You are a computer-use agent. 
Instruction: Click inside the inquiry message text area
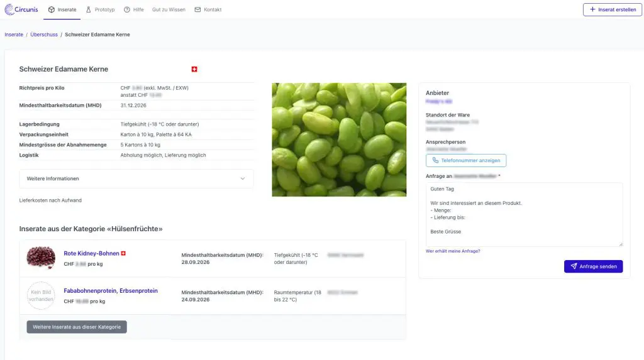click(524, 214)
